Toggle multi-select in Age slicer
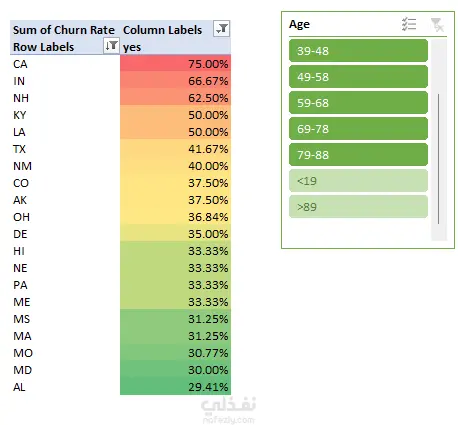The width and height of the screenshot is (458, 425). (x=409, y=24)
